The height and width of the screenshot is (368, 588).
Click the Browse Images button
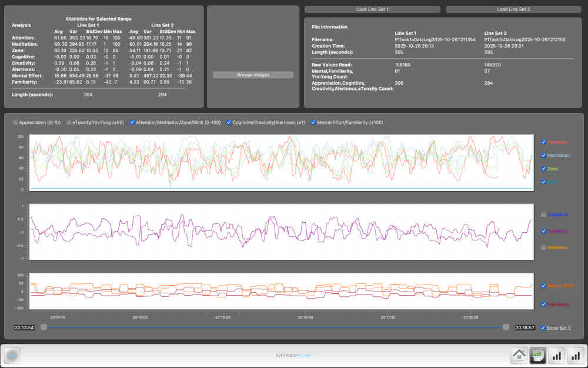253,75
